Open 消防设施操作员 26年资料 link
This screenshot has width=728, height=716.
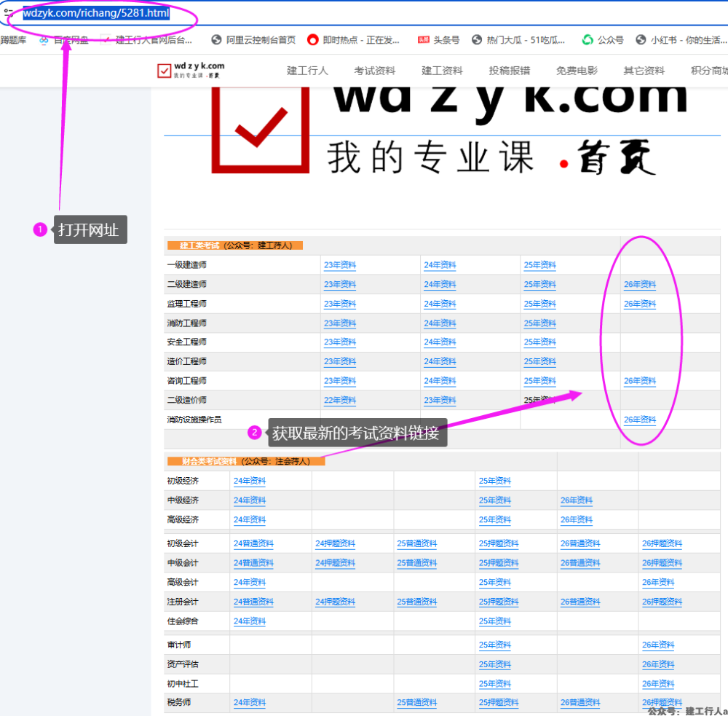click(639, 420)
